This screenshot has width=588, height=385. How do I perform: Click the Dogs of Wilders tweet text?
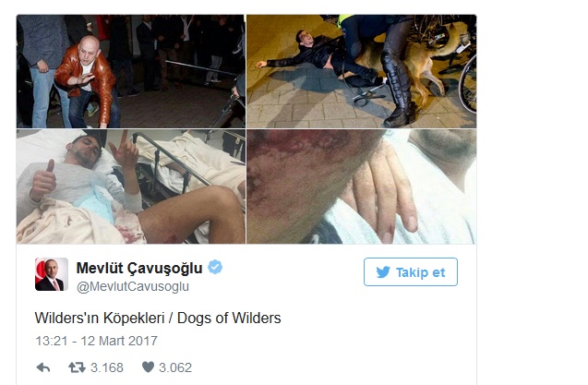[229, 319]
